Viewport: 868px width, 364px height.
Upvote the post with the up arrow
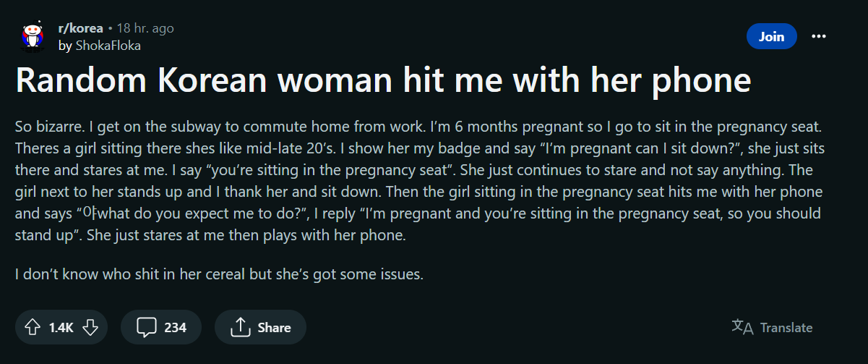(x=33, y=328)
